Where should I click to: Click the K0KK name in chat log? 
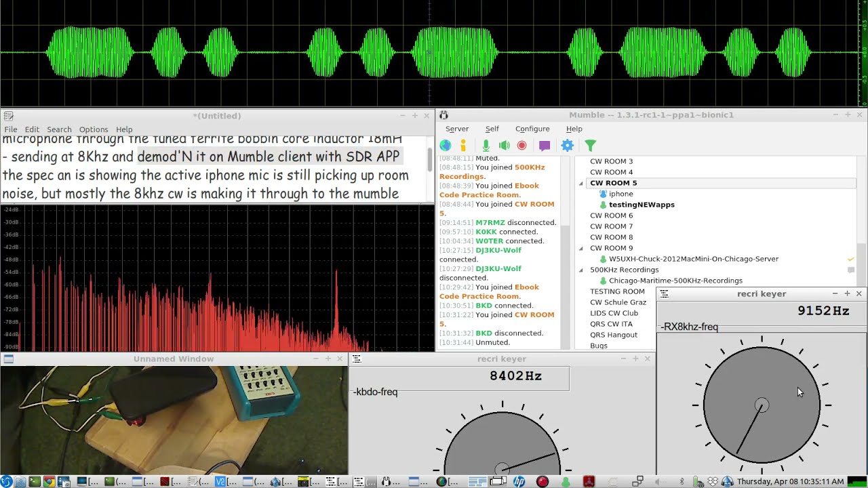tap(486, 232)
